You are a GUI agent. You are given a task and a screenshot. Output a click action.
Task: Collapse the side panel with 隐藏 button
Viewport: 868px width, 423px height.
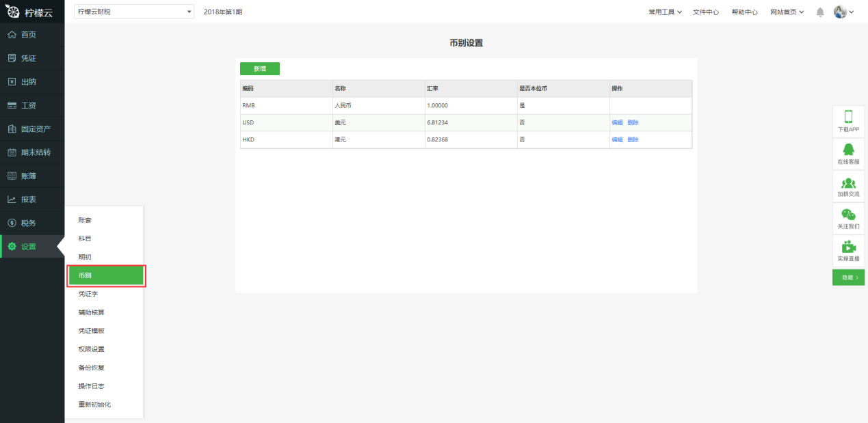click(x=848, y=277)
